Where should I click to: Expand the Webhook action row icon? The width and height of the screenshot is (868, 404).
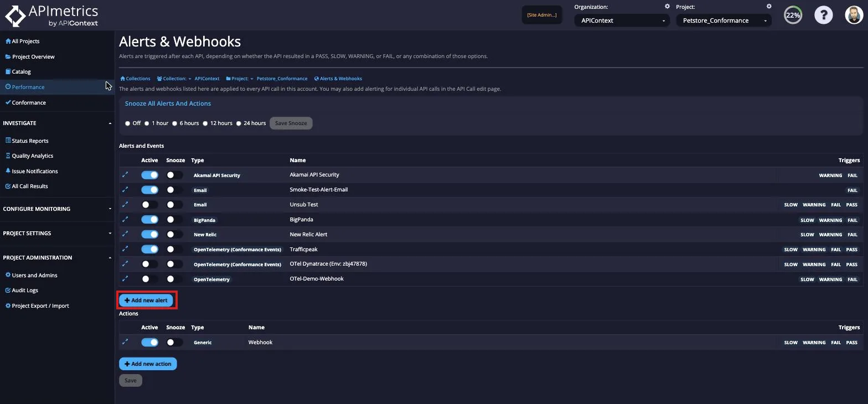point(125,342)
